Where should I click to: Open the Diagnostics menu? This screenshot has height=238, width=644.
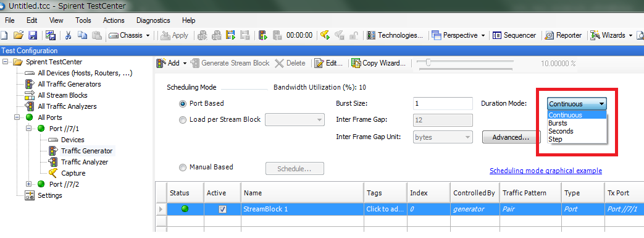153,20
